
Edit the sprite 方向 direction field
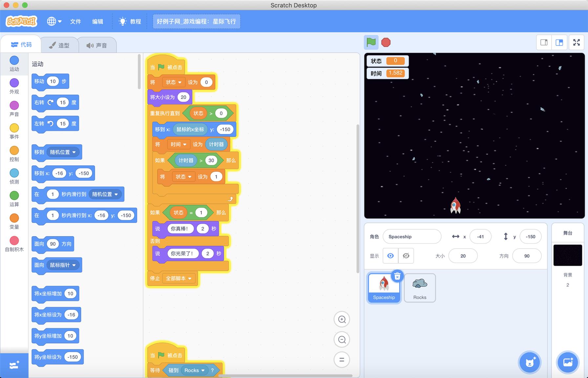coord(527,256)
